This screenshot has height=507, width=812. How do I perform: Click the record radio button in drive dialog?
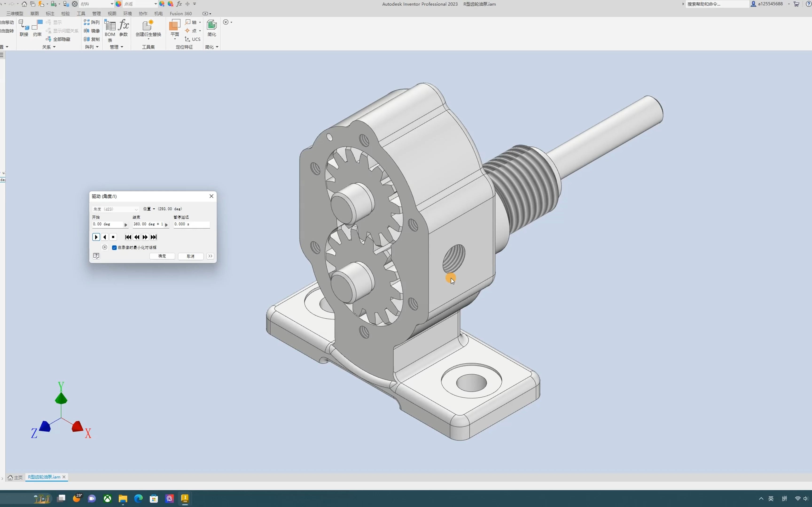click(x=105, y=247)
